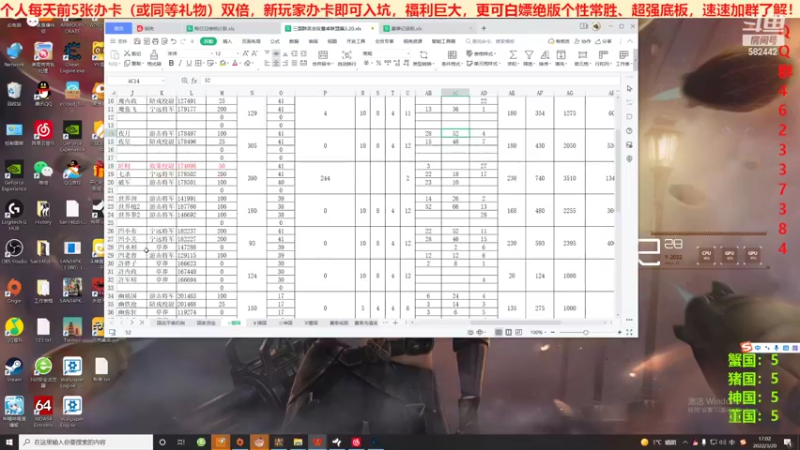Toggle Bold formatting
The image size is (800, 450).
tap(171, 63)
